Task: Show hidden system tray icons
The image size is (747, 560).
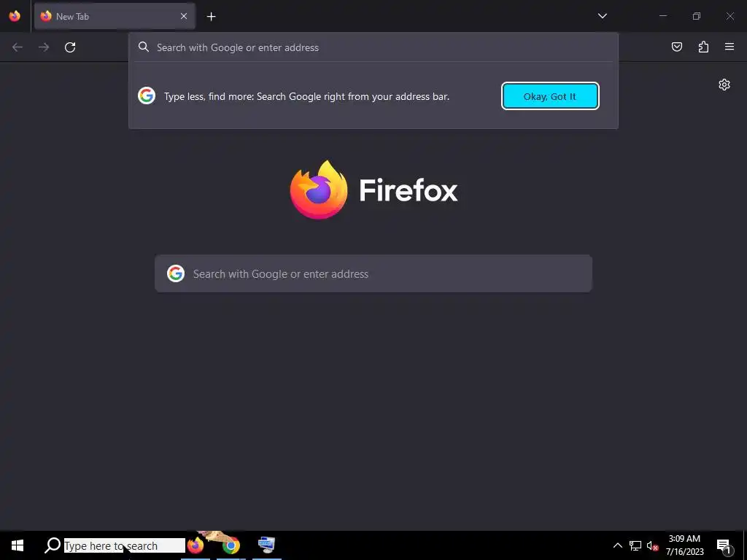Action: [x=617, y=545]
